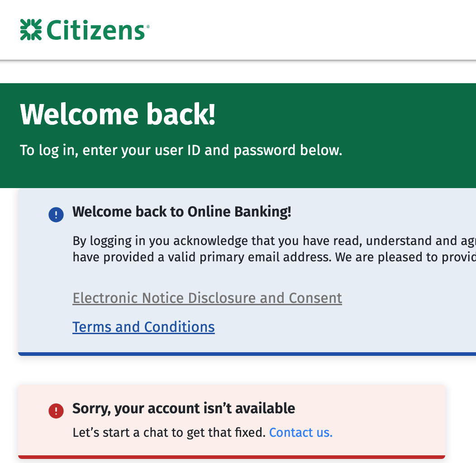Open the Terms and Conditions link
The height and width of the screenshot is (463, 476).
tap(143, 326)
